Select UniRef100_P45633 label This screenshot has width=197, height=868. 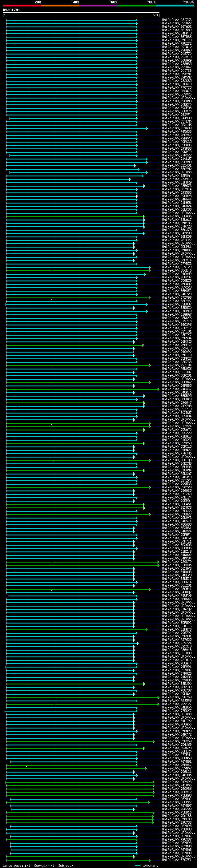[176, 132]
